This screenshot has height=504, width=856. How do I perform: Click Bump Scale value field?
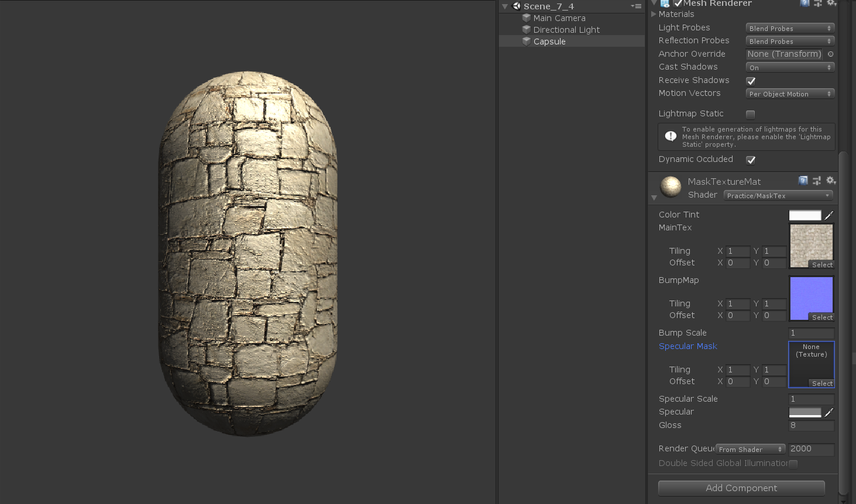[x=812, y=333]
